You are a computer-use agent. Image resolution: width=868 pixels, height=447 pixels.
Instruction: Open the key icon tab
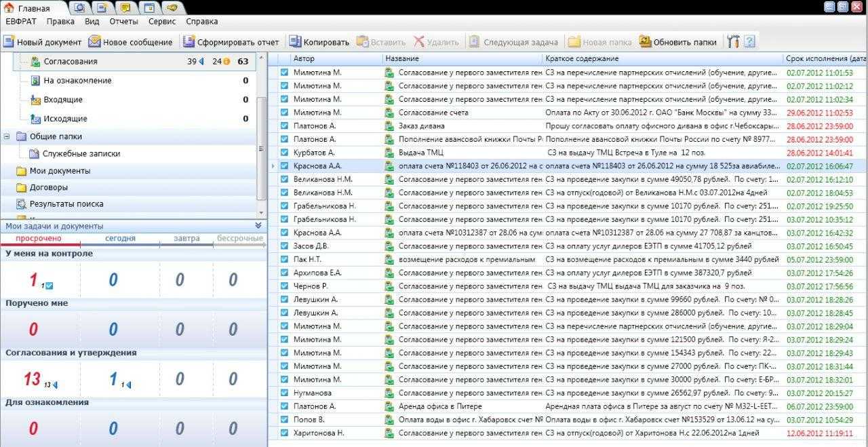pyautogui.click(x=172, y=7)
